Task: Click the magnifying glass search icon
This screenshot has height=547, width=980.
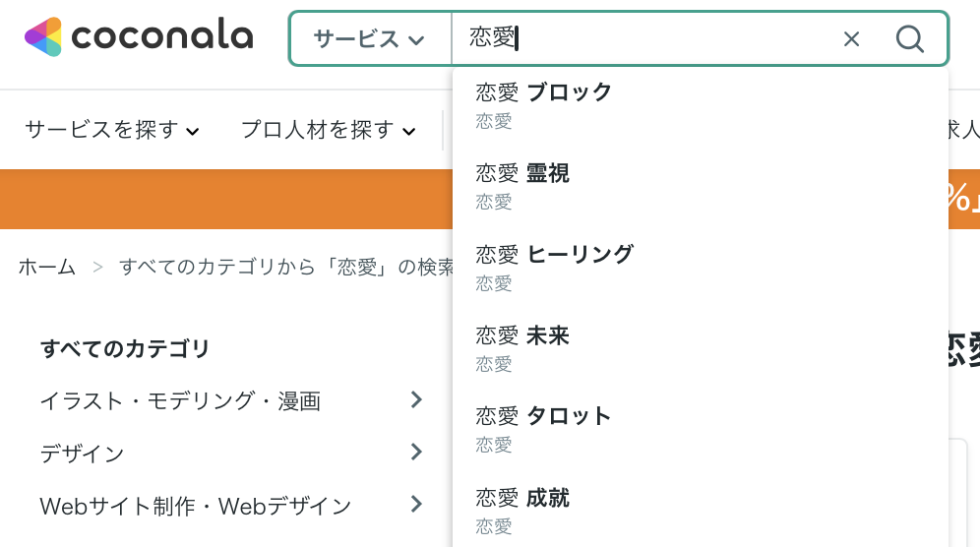Action: [910, 38]
